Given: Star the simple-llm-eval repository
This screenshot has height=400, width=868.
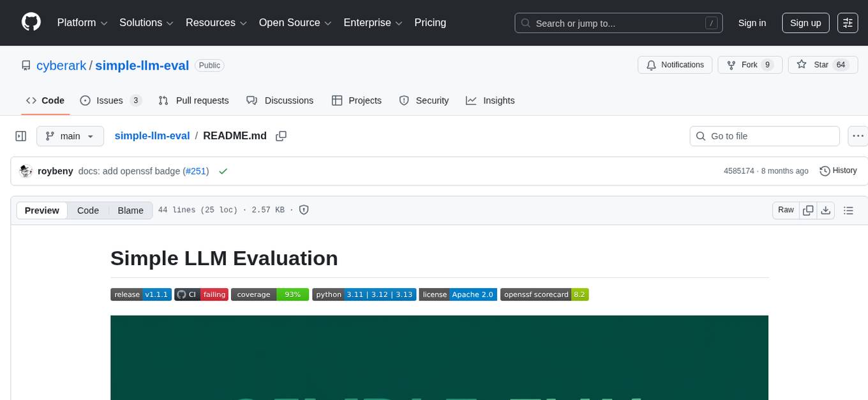Looking at the screenshot, I should [822, 65].
